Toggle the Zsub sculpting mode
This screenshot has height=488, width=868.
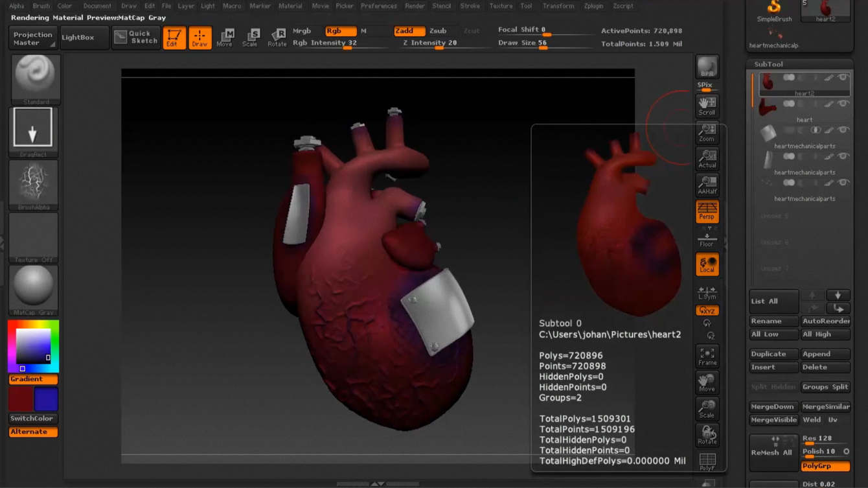coord(438,31)
